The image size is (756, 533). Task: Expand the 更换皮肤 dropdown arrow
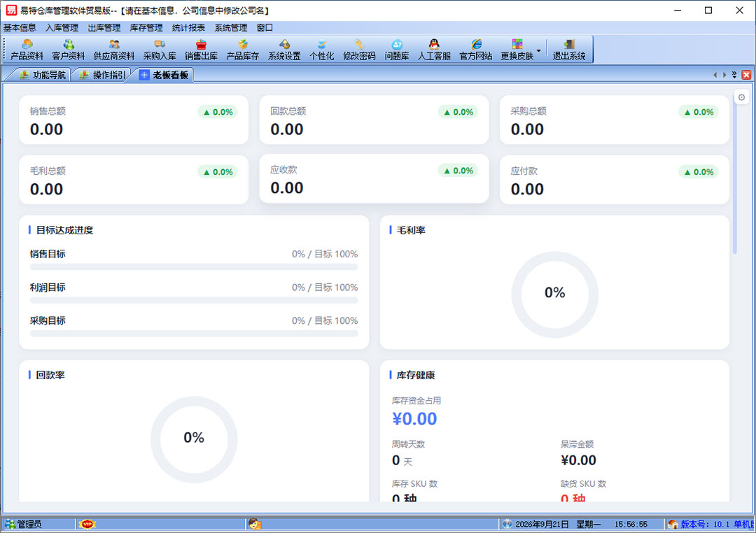[539, 50]
